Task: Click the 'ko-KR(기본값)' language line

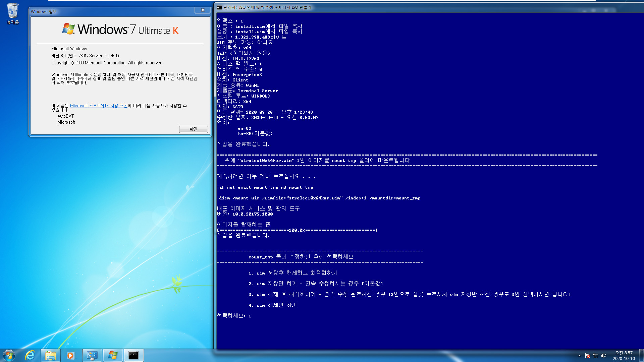Action: tap(255, 133)
